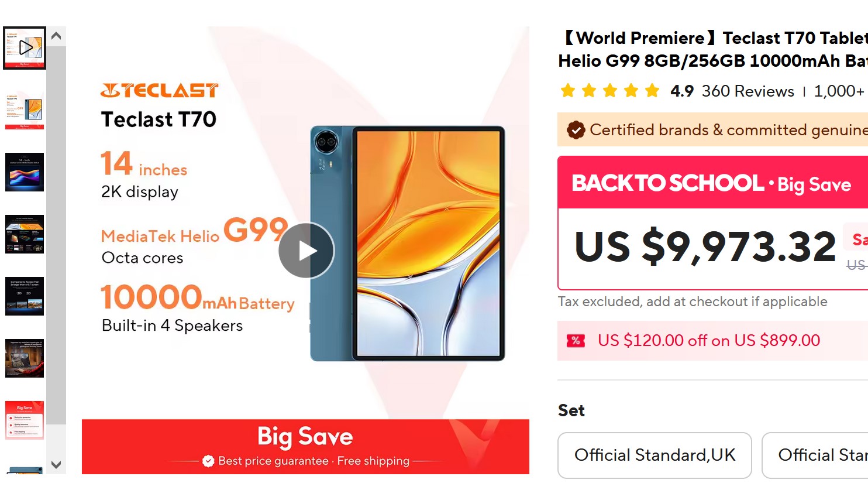
Task: Click the certified brands checkmark badge icon
Action: point(576,130)
